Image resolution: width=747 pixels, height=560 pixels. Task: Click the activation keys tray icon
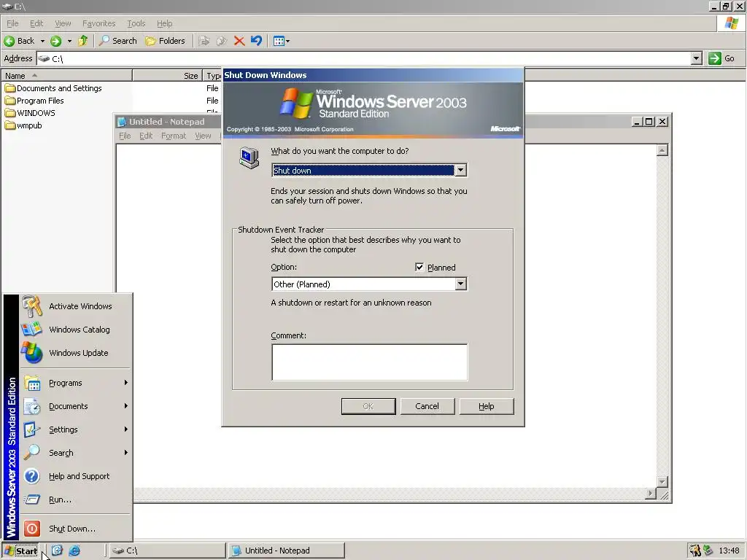[695, 551]
